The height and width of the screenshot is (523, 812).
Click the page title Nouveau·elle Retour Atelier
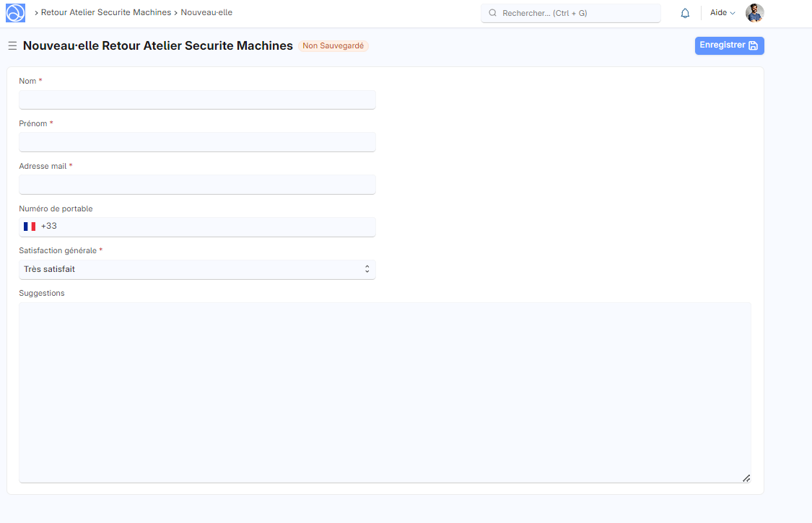pos(158,46)
